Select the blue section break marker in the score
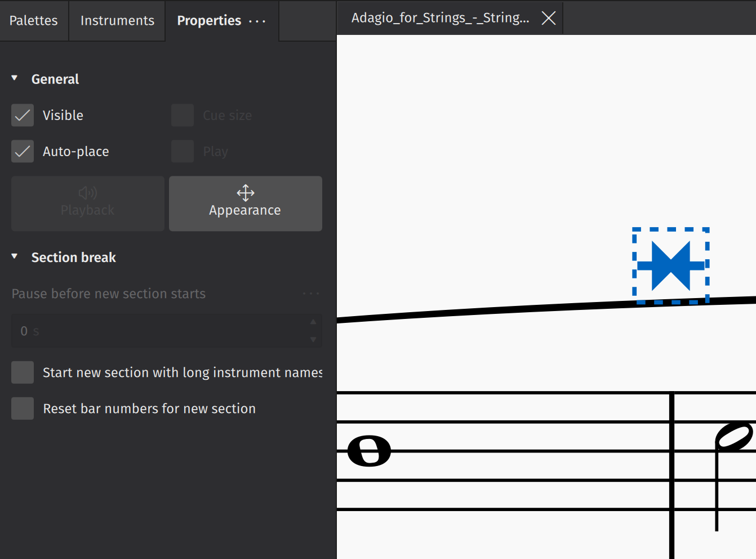 coord(670,264)
